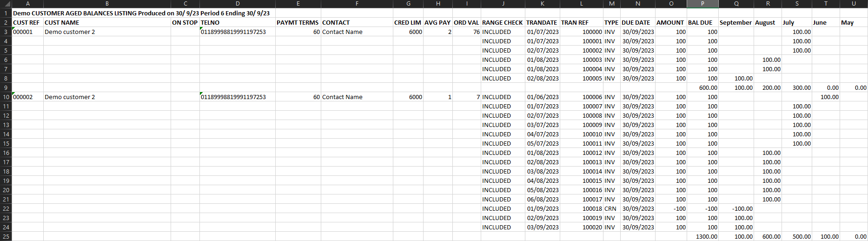The width and height of the screenshot is (868, 241).
Task: Select transaction reference 100018
Action: point(592,208)
